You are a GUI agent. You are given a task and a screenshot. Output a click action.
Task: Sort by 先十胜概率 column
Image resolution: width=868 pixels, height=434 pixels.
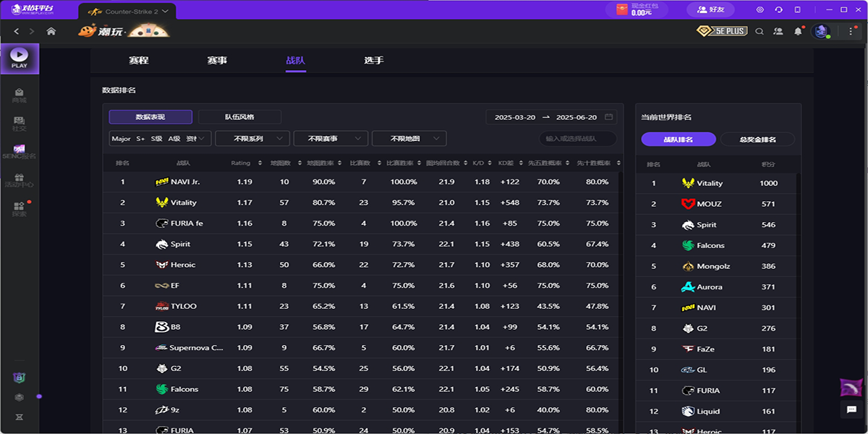597,163
